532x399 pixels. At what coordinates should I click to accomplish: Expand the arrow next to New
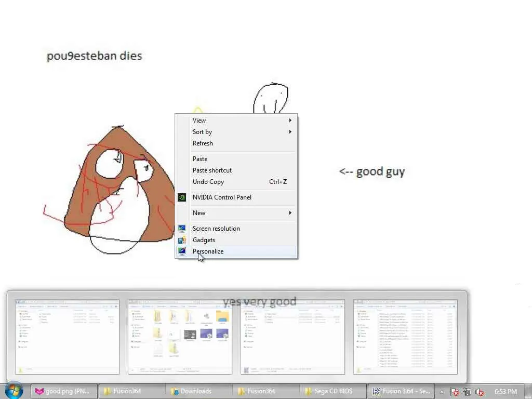click(290, 212)
